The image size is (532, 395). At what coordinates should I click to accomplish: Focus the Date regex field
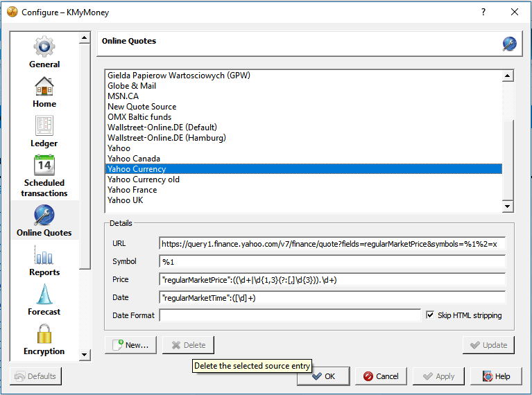pyautogui.click(x=332, y=298)
